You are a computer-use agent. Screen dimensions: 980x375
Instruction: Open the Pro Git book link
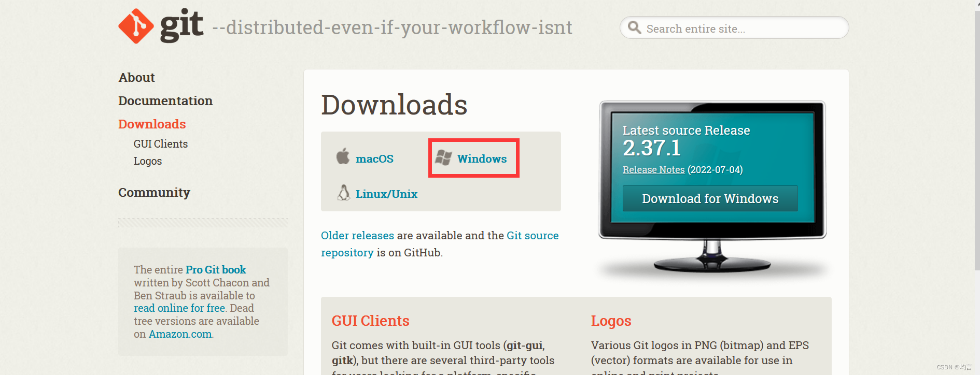tap(216, 270)
